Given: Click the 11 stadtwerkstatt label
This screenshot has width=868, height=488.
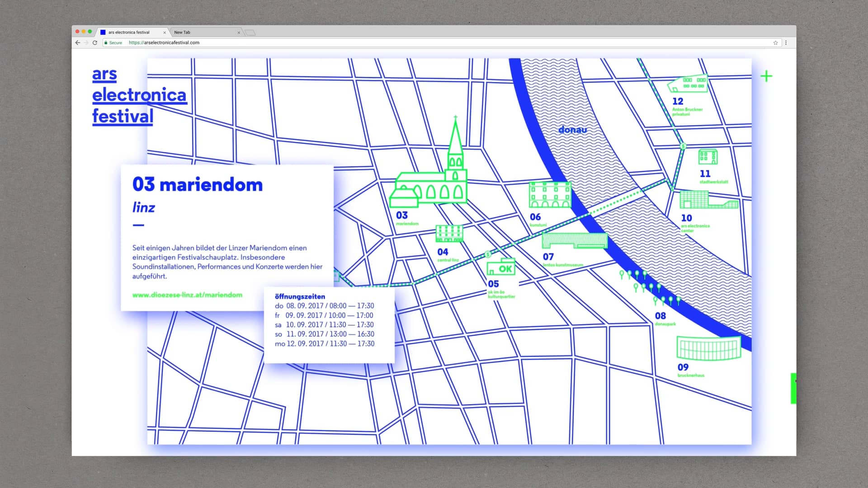Looking at the screenshot, I should (x=714, y=176).
